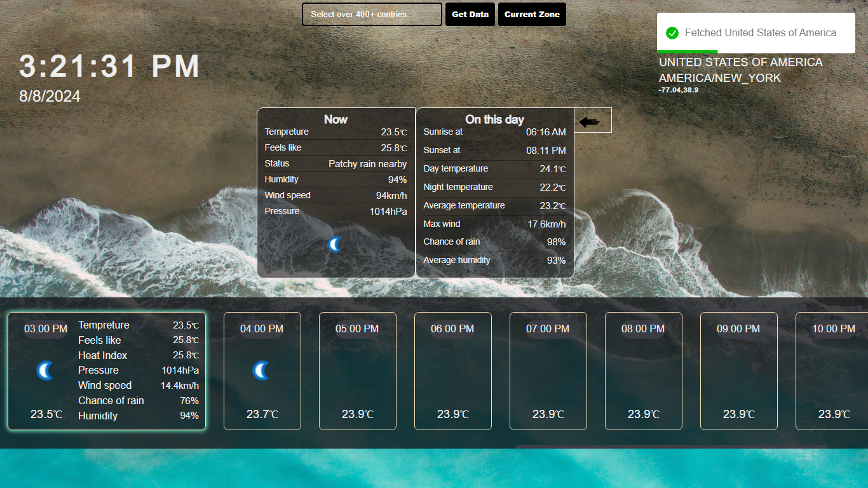Select the 08:00 PM forecast card
The width and height of the screenshot is (868, 488).
click(643, 371)
